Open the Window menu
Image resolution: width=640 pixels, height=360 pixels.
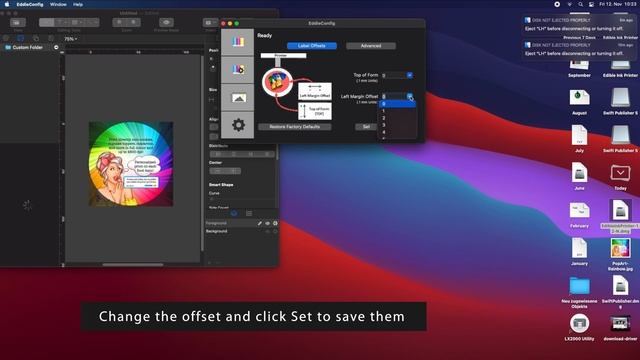coord(58,4)
